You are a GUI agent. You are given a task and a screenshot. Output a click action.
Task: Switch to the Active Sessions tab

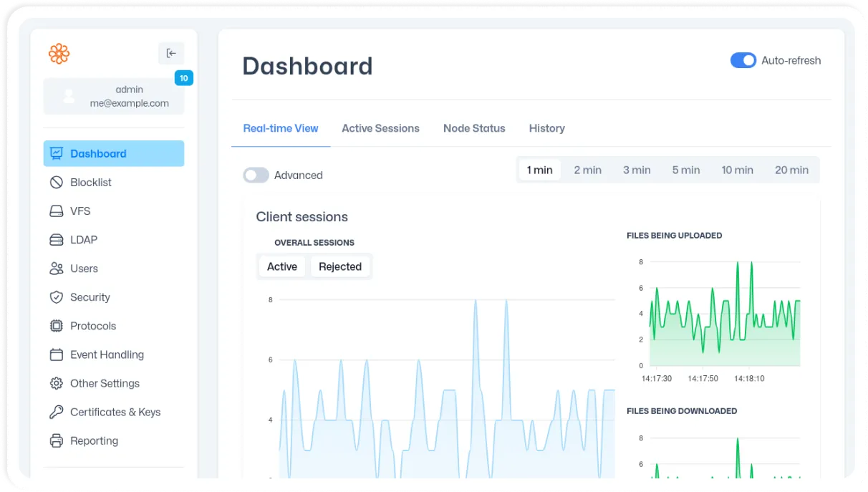[380, 128]
